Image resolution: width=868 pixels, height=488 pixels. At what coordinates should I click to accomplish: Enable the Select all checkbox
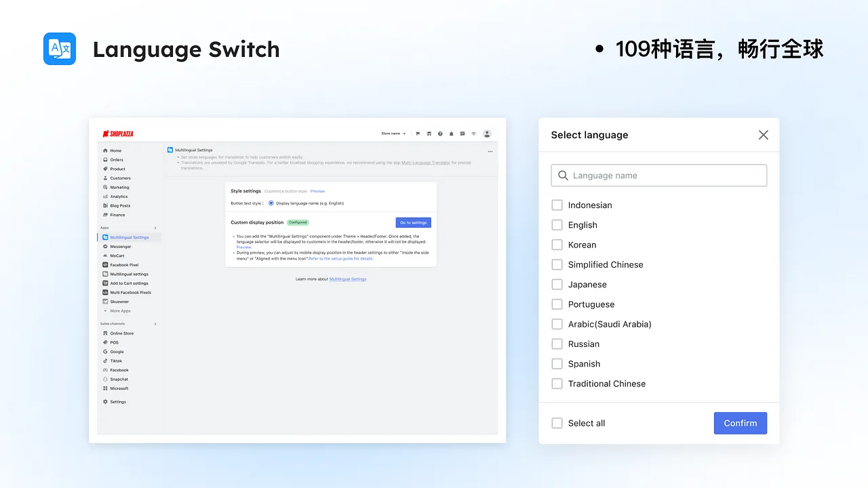point(557,423)
